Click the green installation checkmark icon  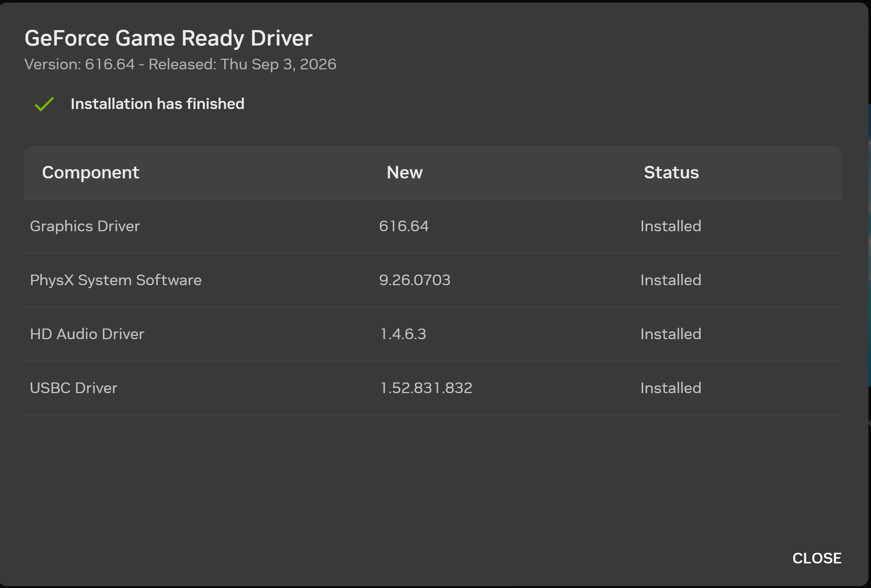44,104
